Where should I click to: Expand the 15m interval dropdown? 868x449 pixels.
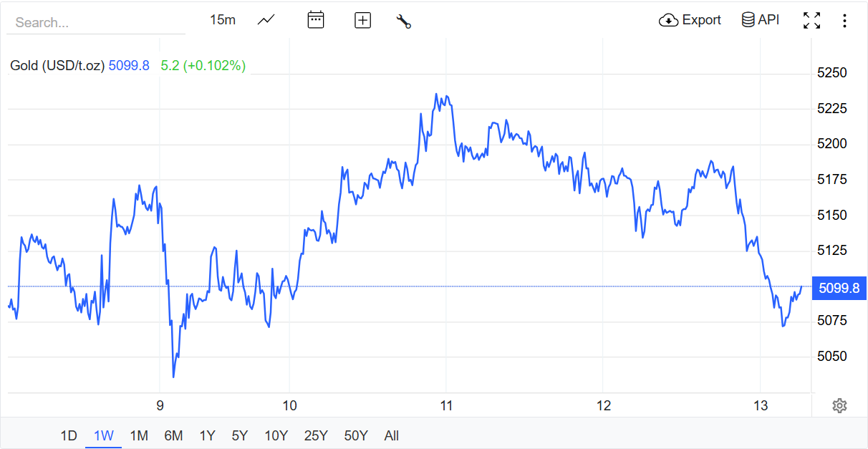coord(223,20)
